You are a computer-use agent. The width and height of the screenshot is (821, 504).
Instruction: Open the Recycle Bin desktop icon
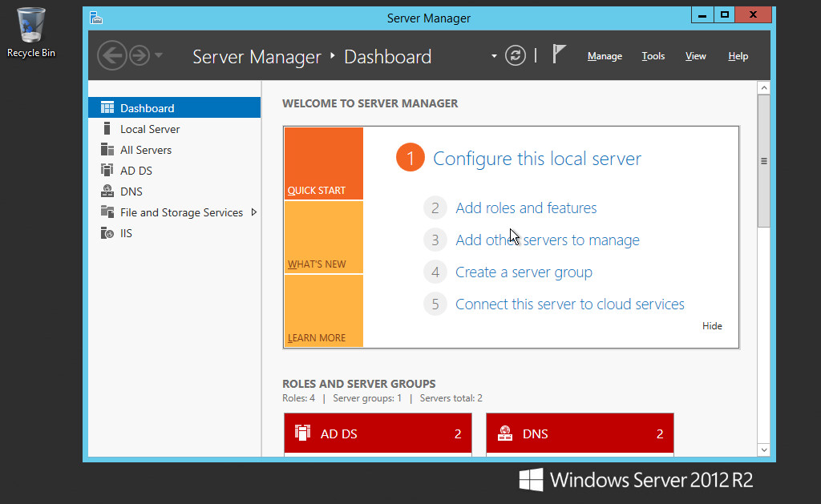coord(31,32)
